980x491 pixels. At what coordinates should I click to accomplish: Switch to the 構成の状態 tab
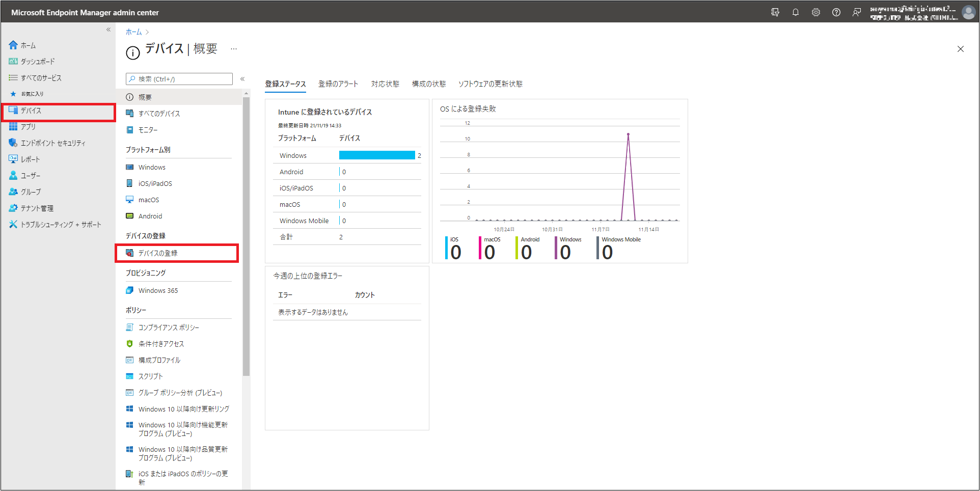click(429, 84)
